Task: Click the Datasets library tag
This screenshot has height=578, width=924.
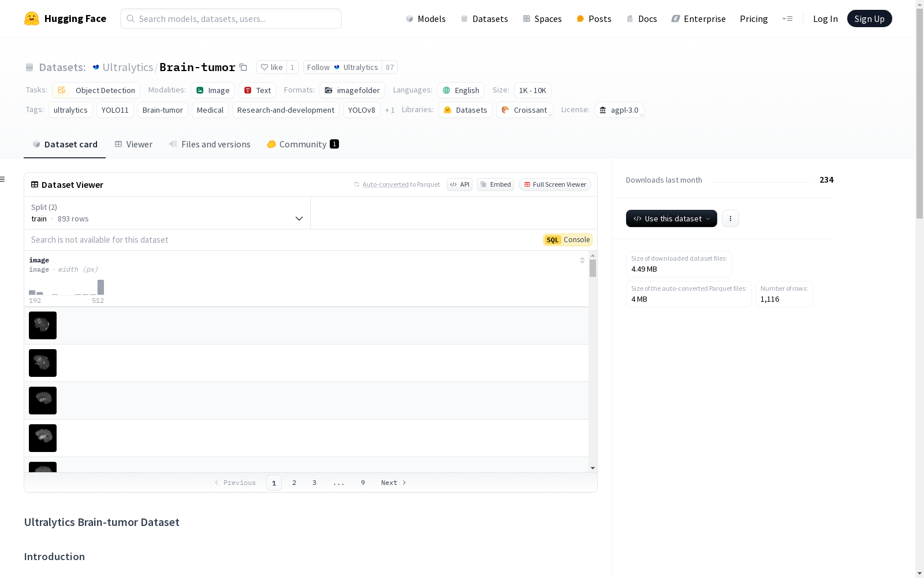Action: [x=465, y=110]
